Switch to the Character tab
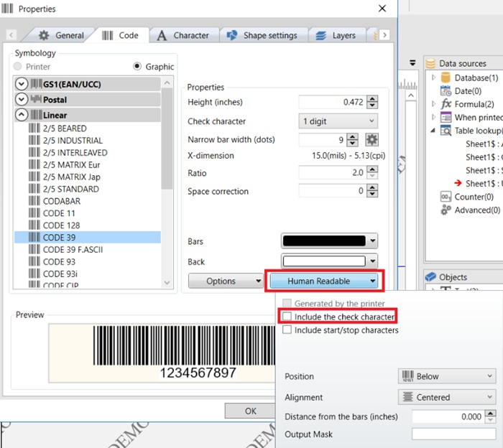 tap(183, 35)
